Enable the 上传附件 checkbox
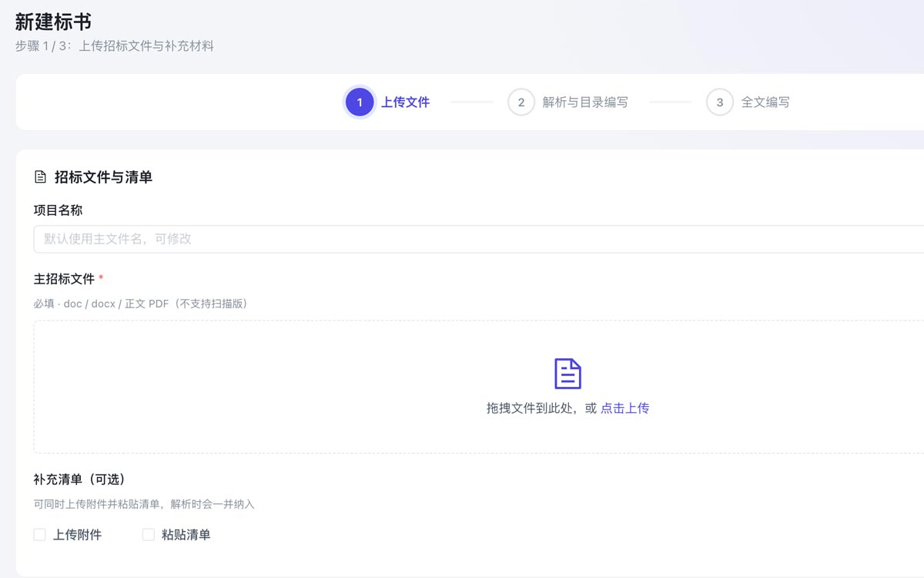The width and height of the screenshot is (924, 578). (x=40, y=534)
